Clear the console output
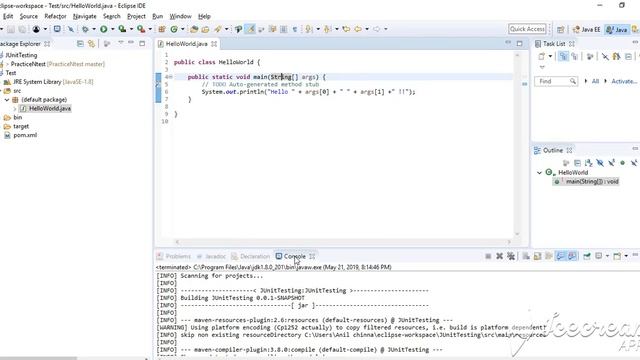Screen dimensions: 640x360 (x=526, y=256)
